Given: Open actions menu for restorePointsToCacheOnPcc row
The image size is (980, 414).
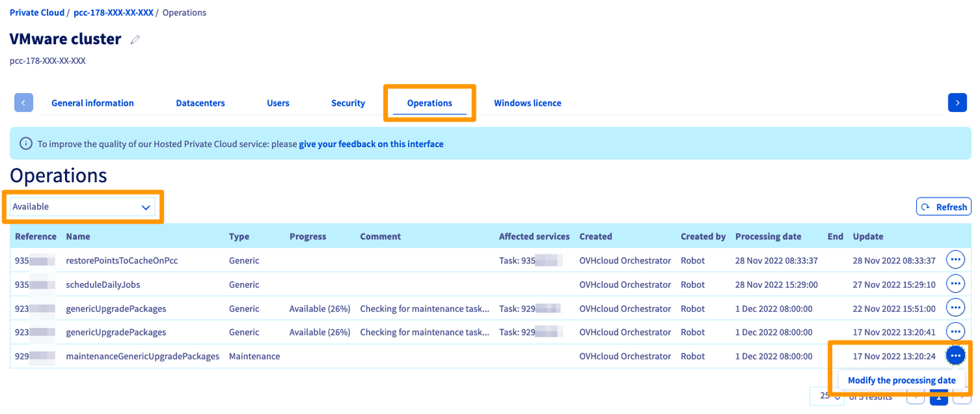Looking at the screenshot, I should pos(955,261).
